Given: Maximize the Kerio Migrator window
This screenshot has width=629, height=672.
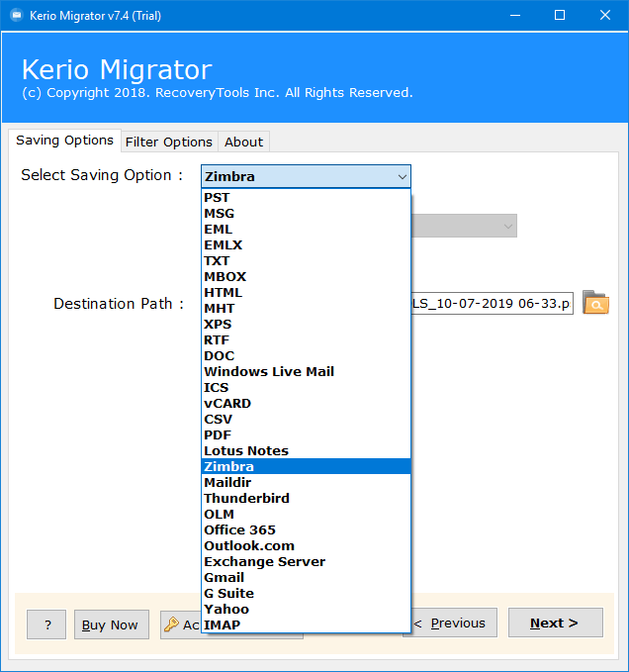Looking at the screenshot, I should 559,16.
